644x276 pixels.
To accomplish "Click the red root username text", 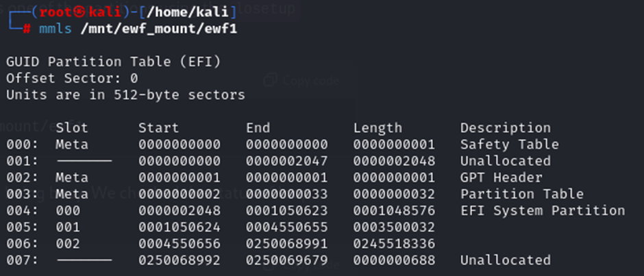I will pos(55,12).
